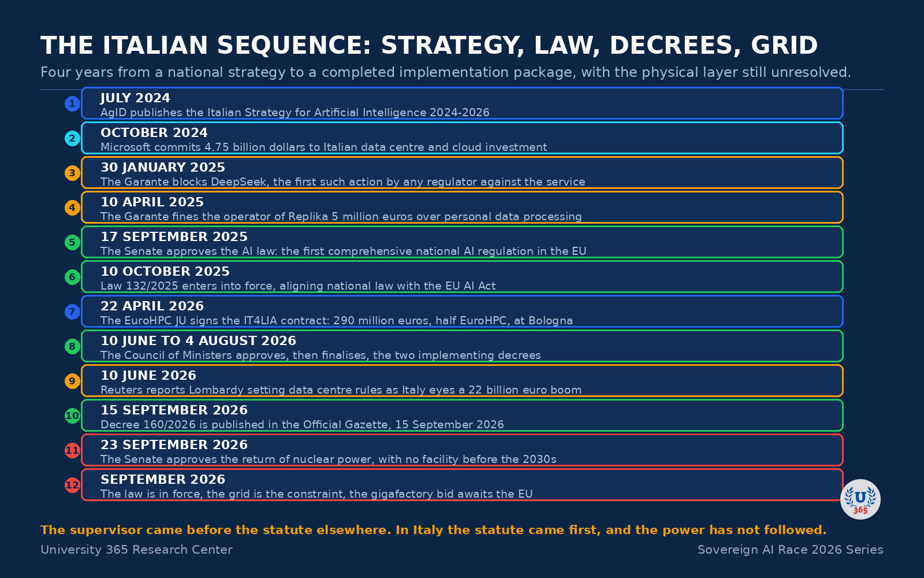Select the EuroHPC JU IT4LIA contract line
924x578 pixels.
pyautogui.click(x=337, y=321)
